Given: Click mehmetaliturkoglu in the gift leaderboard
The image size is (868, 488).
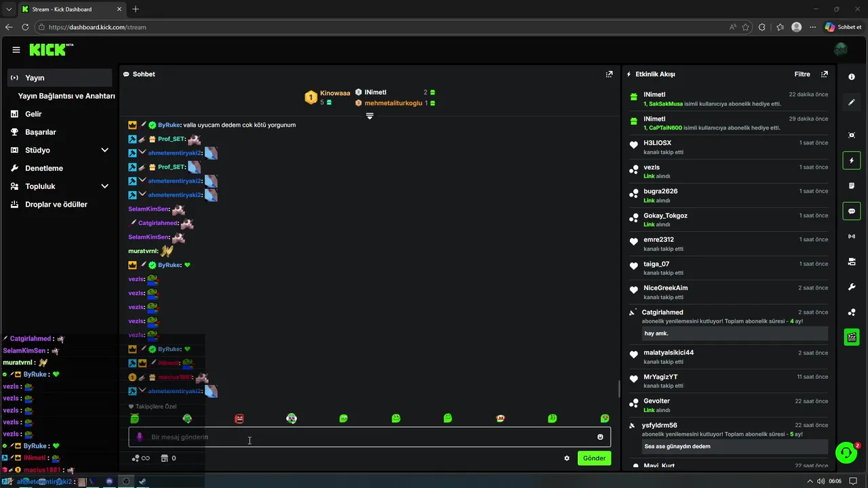Looking at the screenshot, I should (393, 103).
